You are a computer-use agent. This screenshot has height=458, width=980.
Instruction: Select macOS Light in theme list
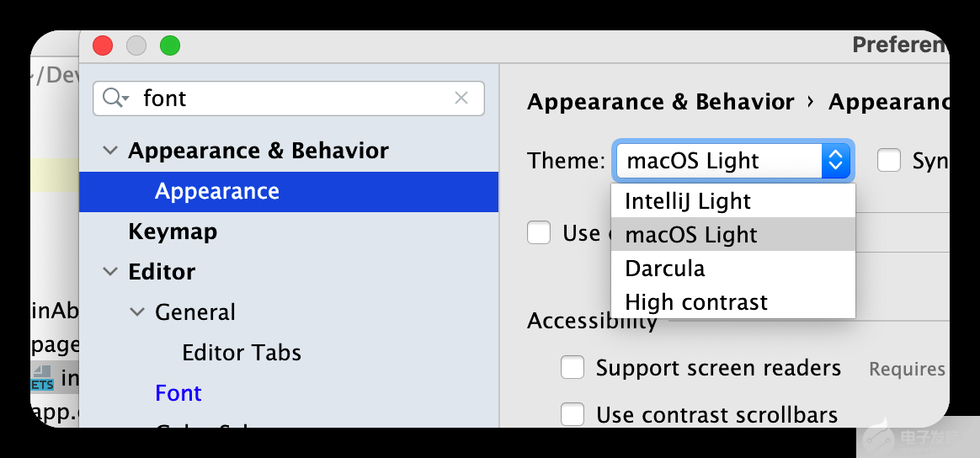691,235
